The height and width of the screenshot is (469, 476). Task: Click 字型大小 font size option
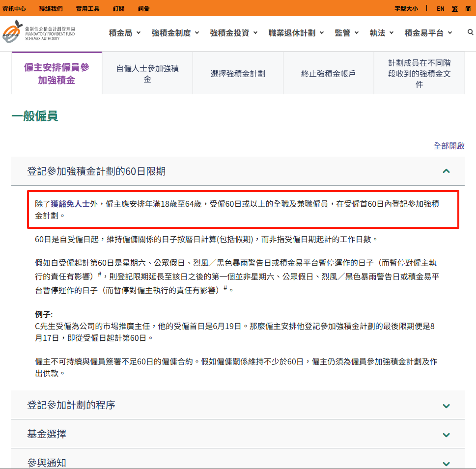click(x=406, y=9)
